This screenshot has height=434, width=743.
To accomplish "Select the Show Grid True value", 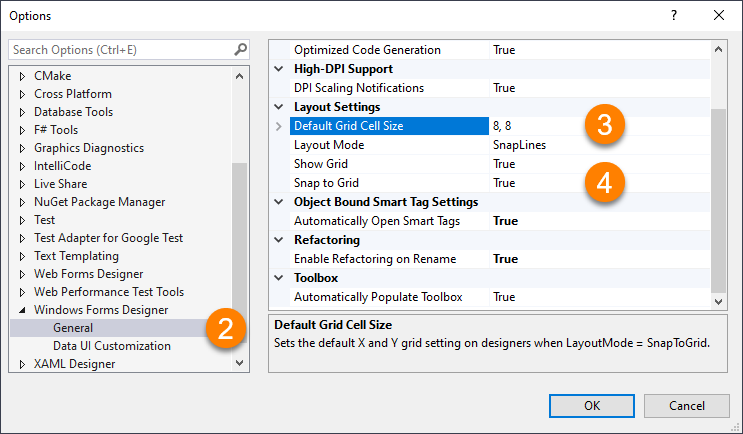I will (504, 164).
